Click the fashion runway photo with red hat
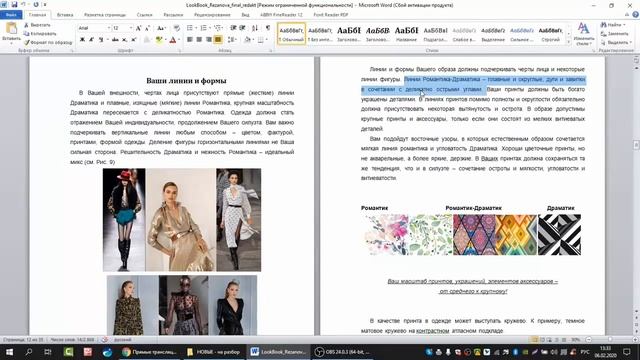This screenshot has height=360, width=640. click(x=124, y=220)
